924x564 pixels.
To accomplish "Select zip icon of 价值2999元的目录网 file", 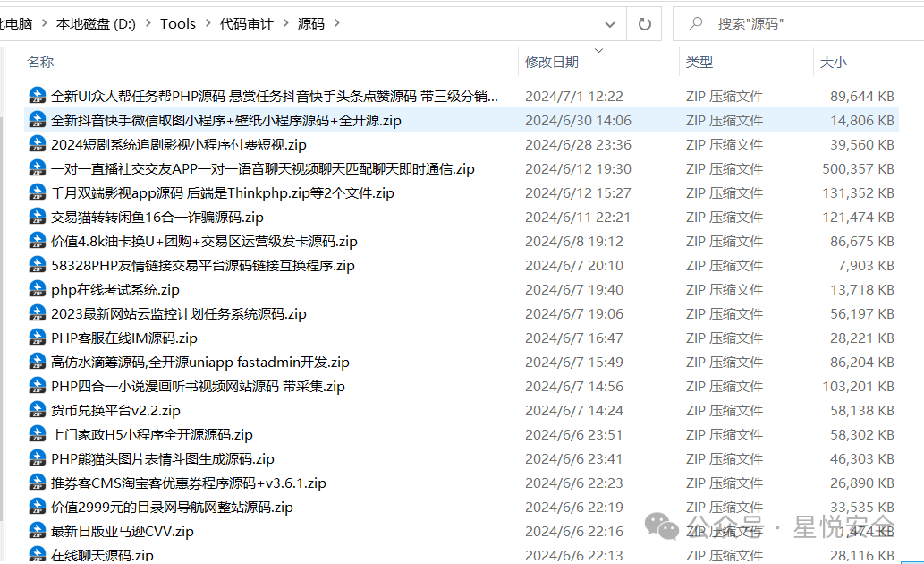I will pyautogui.click(x=38, y=507).
